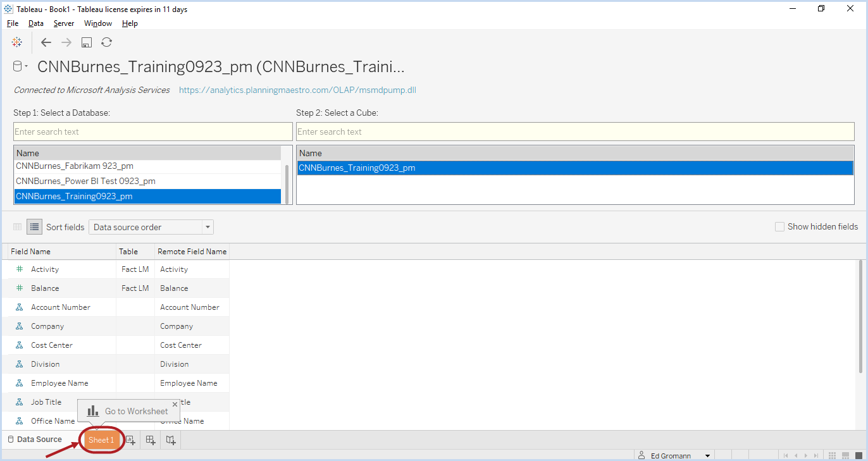Click the field list vertical scrollbar
This screenshot has width=868, height=461.
click(x=860, y=316)
